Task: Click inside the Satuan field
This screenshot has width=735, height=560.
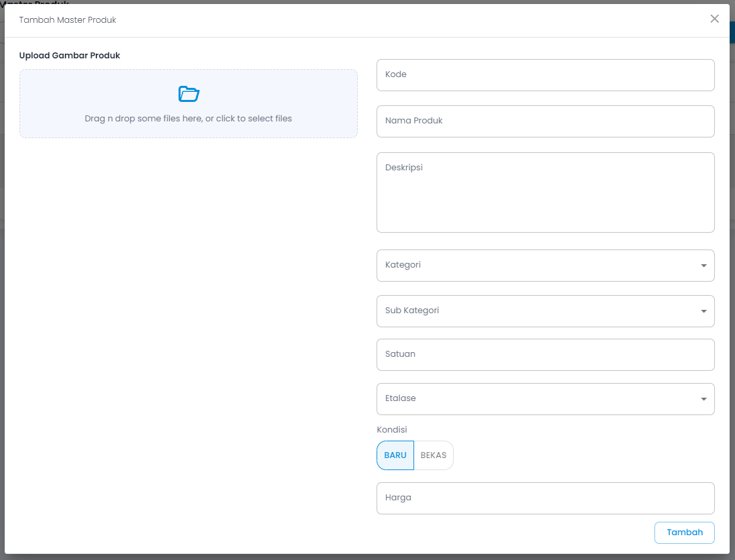Action: click(x=546, y=354)
